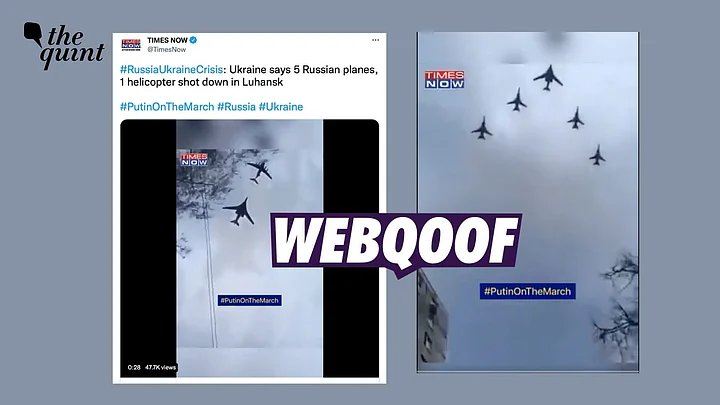Click the 0:28 video duration label

[x=134, y=367]
